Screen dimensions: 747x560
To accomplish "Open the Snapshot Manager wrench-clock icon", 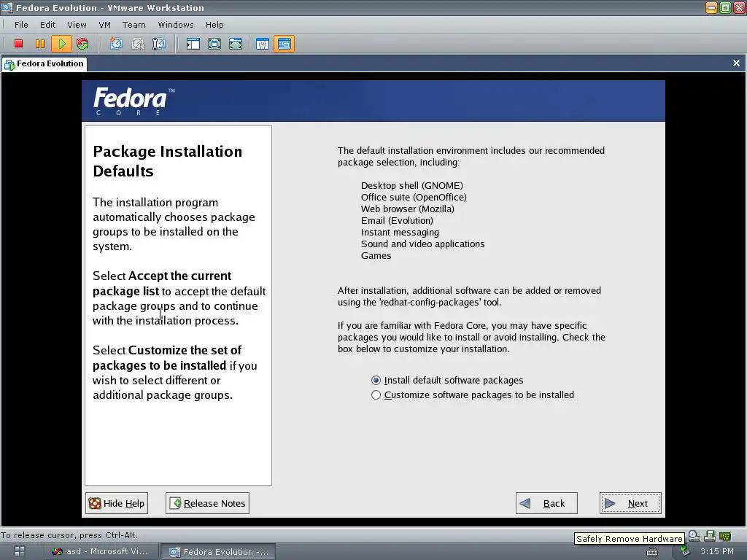I will click(158, 44).
